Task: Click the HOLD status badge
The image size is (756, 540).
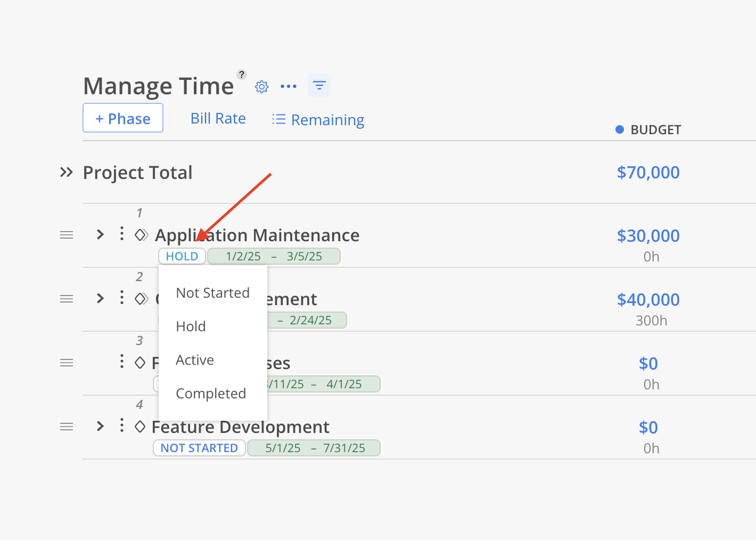Action: 182,256
